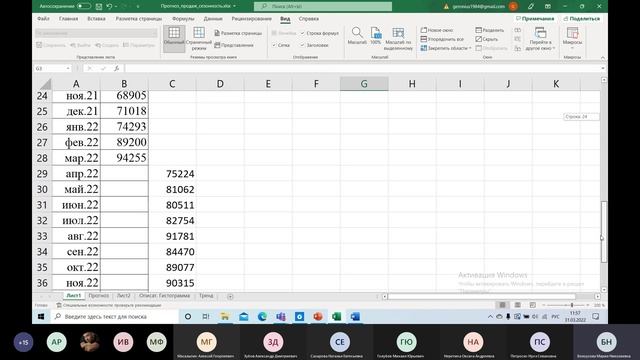Viewport: 640px width, 360px height.
Task: Open the notification center icon
Action: coord(596,316)
